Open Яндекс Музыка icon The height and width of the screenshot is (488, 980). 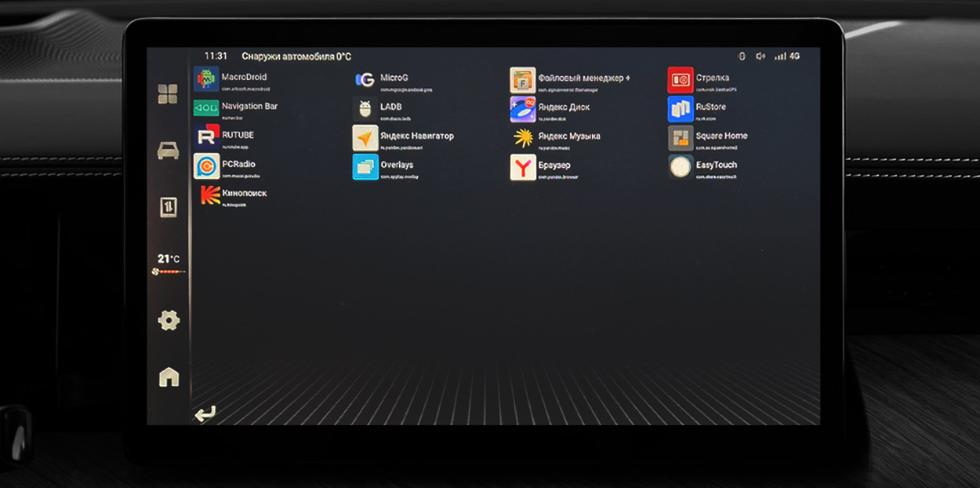[x=523, y=138]
